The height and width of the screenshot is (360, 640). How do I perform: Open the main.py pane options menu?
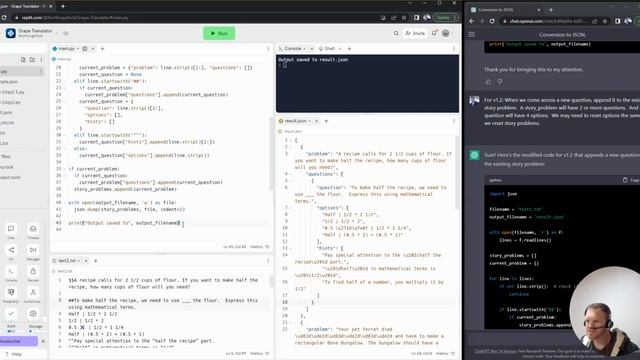coord(268,49)
